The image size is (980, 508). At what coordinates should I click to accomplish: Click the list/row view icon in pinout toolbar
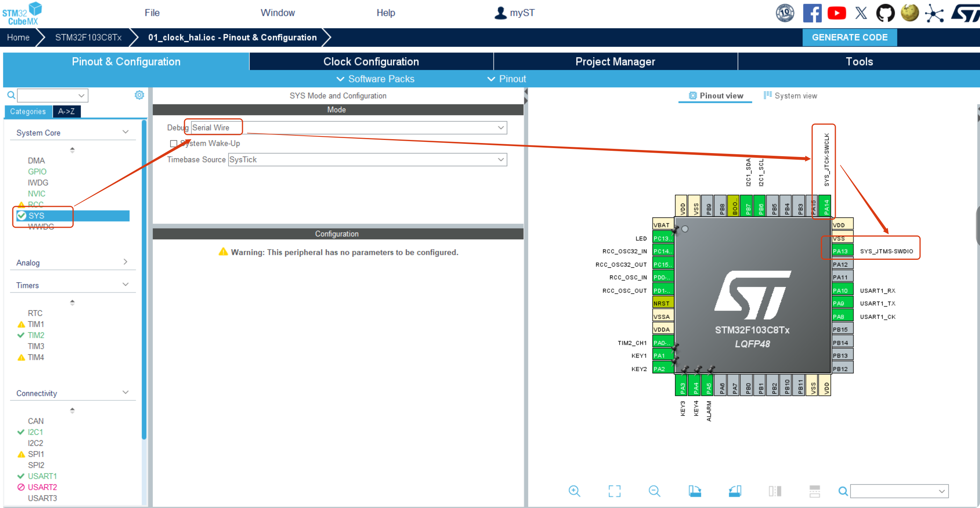click(815, 491)
